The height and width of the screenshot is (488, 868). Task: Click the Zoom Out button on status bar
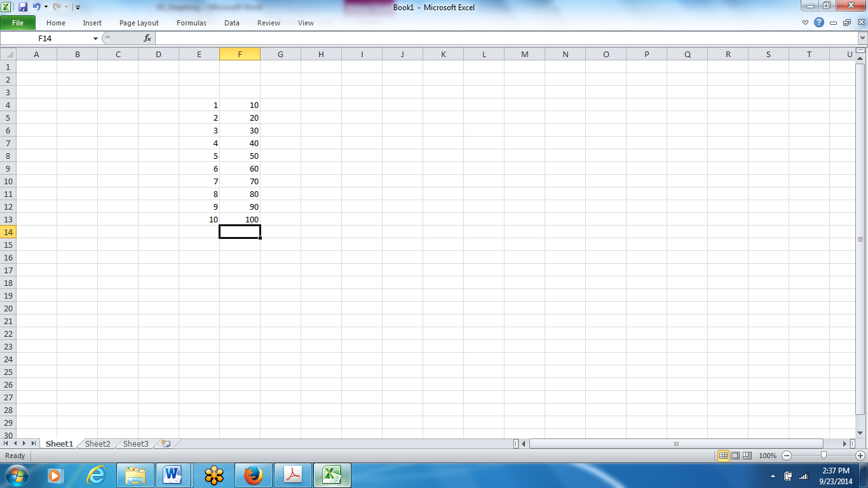[x=787, y=456]
